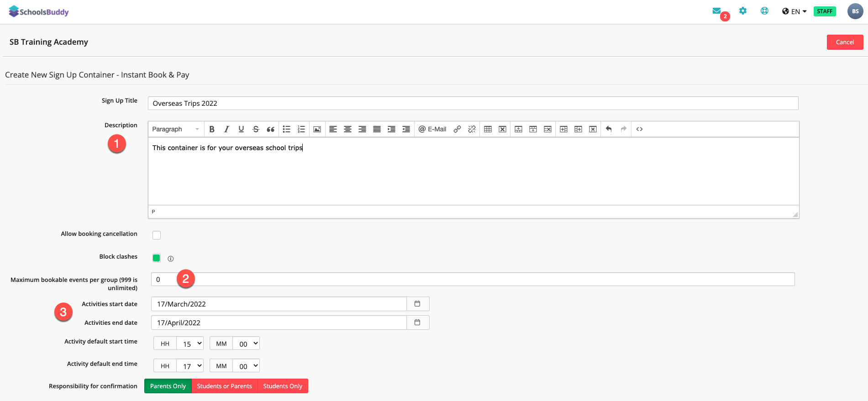Viewport: 868px width, 401px height.
Task: Choose the Students or Parents option
Action: click(x=225, y=386)
